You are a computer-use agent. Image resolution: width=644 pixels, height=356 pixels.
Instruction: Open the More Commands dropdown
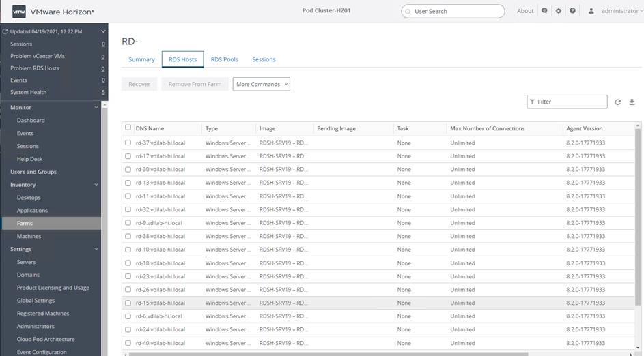[261, 84]
